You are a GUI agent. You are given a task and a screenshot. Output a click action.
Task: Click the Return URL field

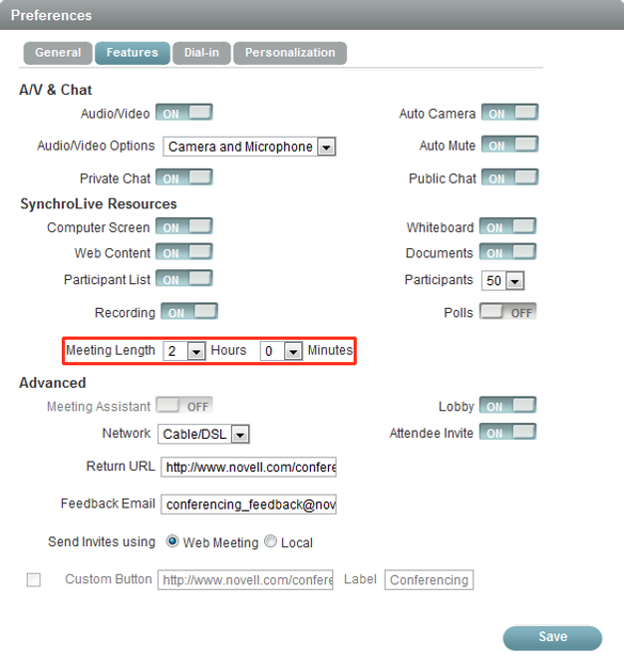248,467
